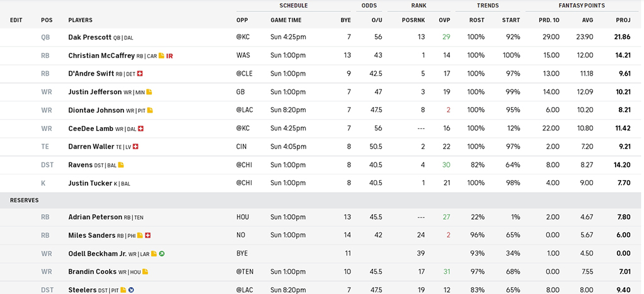Open yellow note icon beside Brandin Cooks

pos(145,272)
